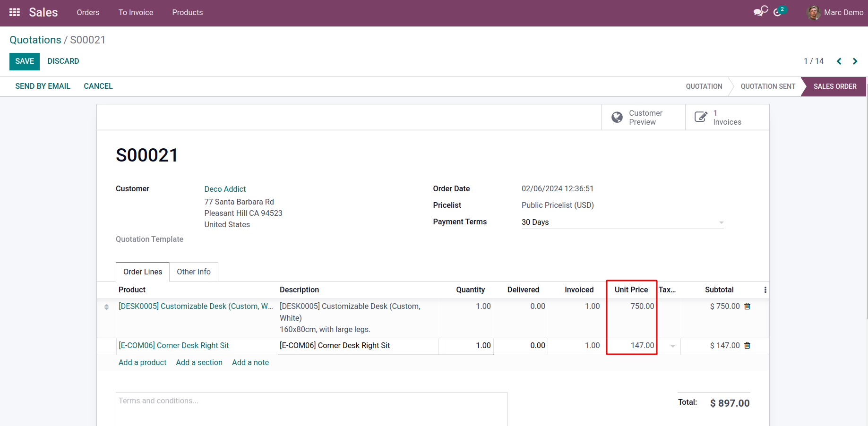
Task: Go to next record arrow
Action: point(855,61)
